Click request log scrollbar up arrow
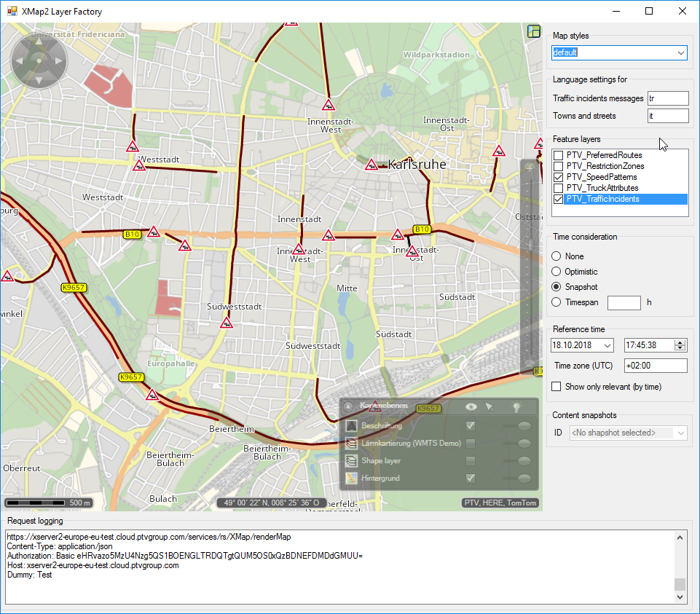The width and height of the screenshot is (700, 614). pyautogui.click(x=680, y=538)
